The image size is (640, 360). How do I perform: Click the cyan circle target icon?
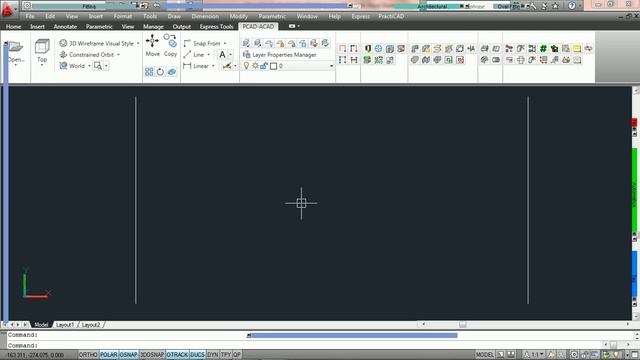tap(378, 49)
